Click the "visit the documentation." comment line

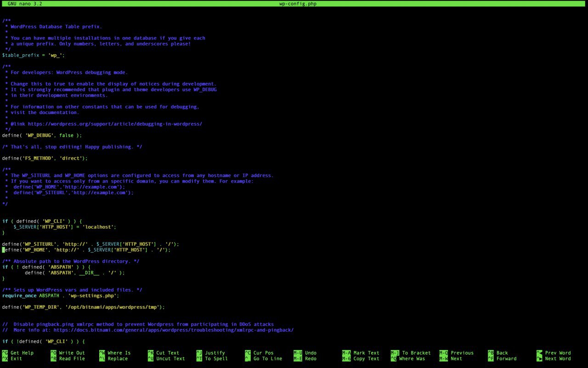click(x=45, y=112)
